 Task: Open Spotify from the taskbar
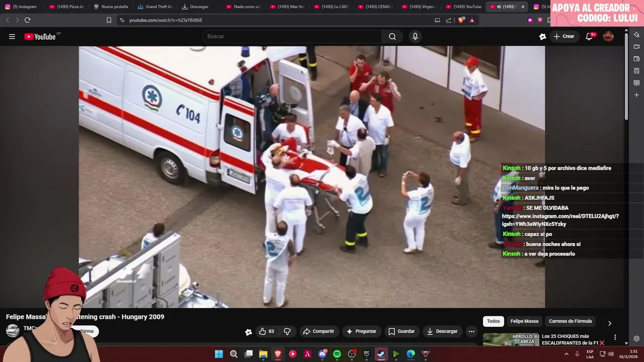(337, 354)
